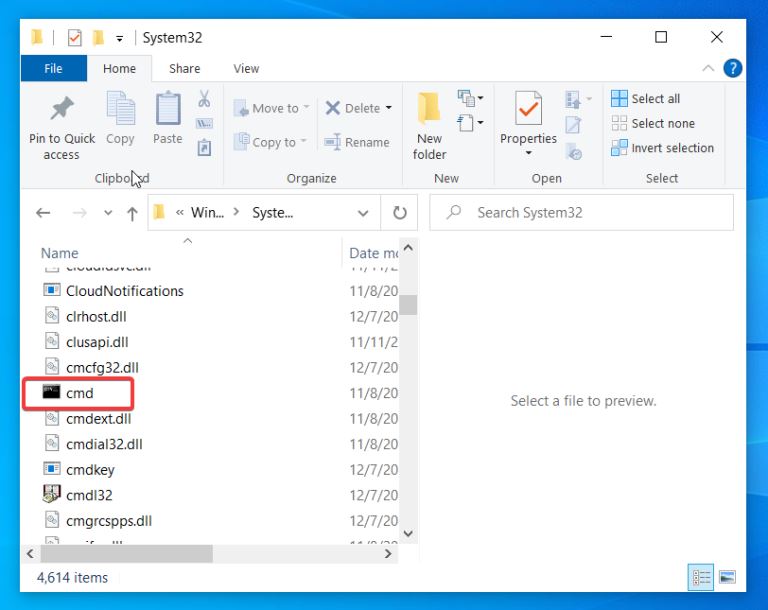The image size is (768, 610).
Task: Click the Search System32 input field
Action: pyautogui.click(x=581, y=212)
